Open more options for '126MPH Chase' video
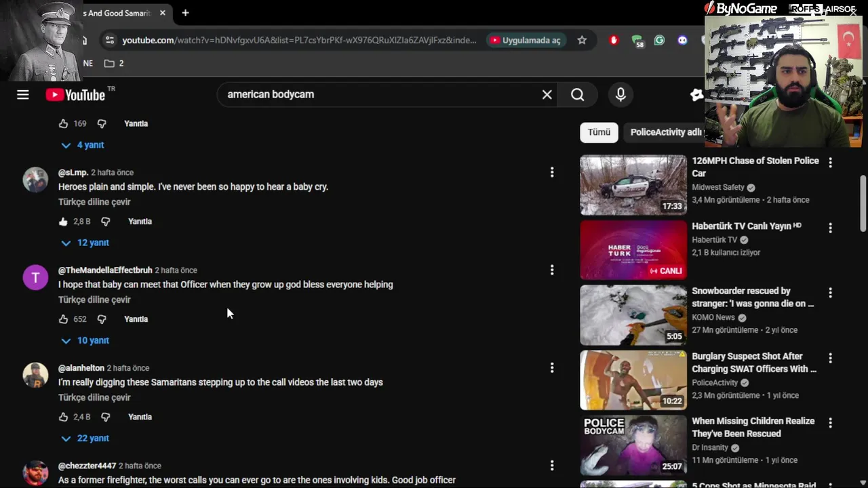868x488 pixels. (x=830, y=163)
